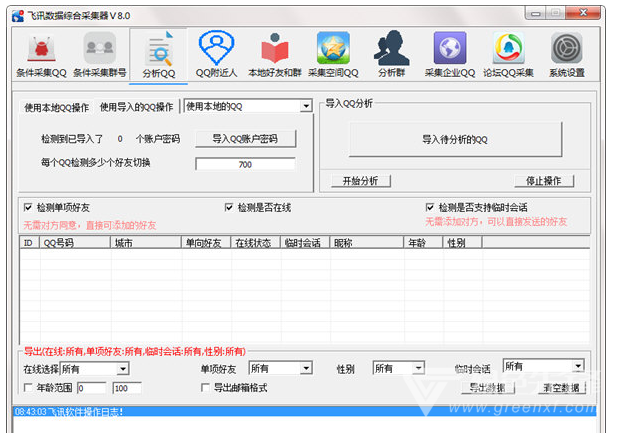Sort by the 单向好友 column header
The image size is (617, 433).
point(206,243)
